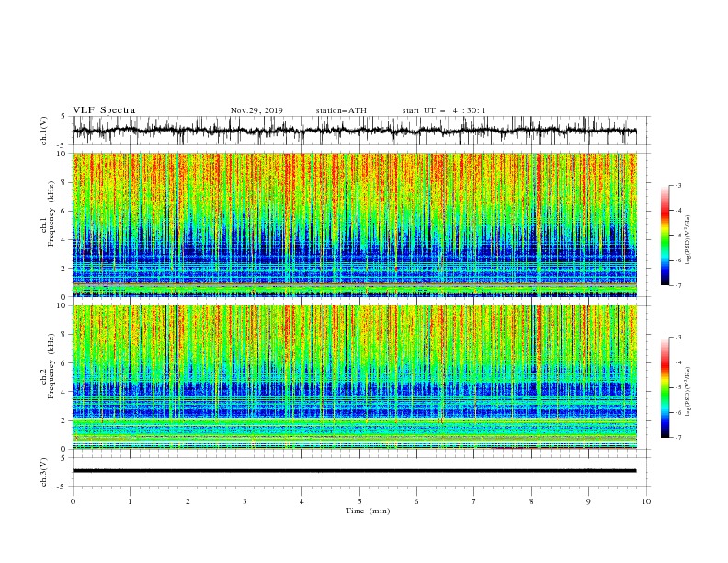Click the ch.1 frequency axis "4" tick label
This screenshot has width=728, height=563.
click(x=63, y=240)
